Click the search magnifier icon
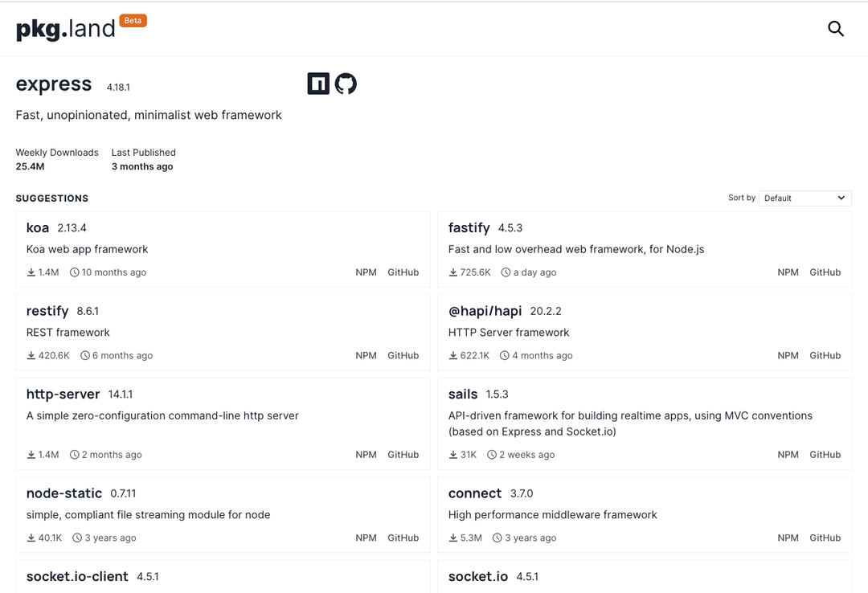Image resolution: width=868 pixels, height=593 pixels. point(836,29)
